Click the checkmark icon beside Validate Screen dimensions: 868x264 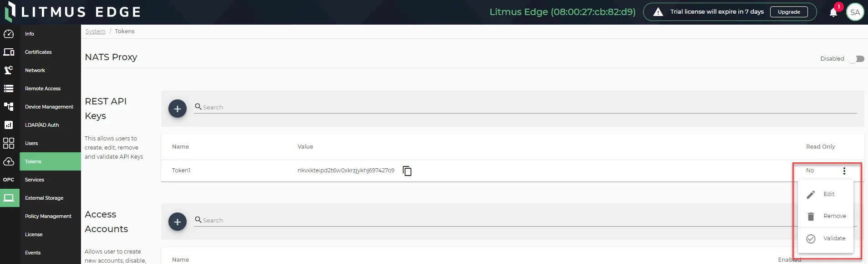pos(811,239)
